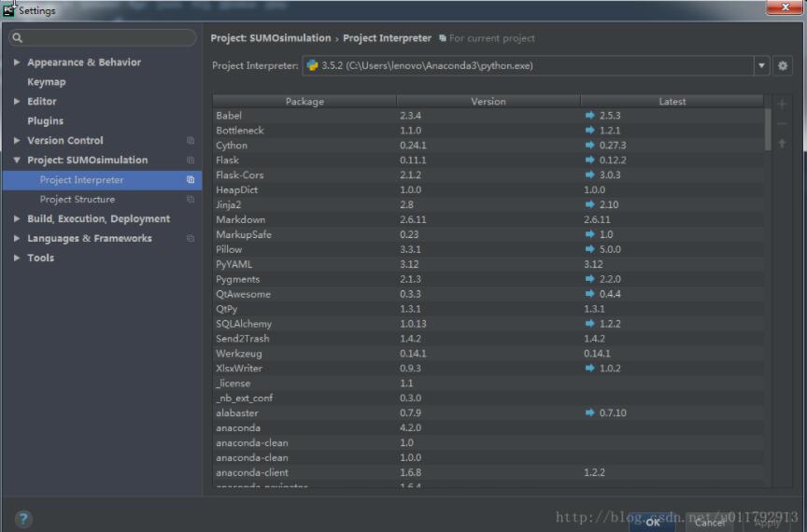Click Babel's update-available arrow icon

(589, 115)
